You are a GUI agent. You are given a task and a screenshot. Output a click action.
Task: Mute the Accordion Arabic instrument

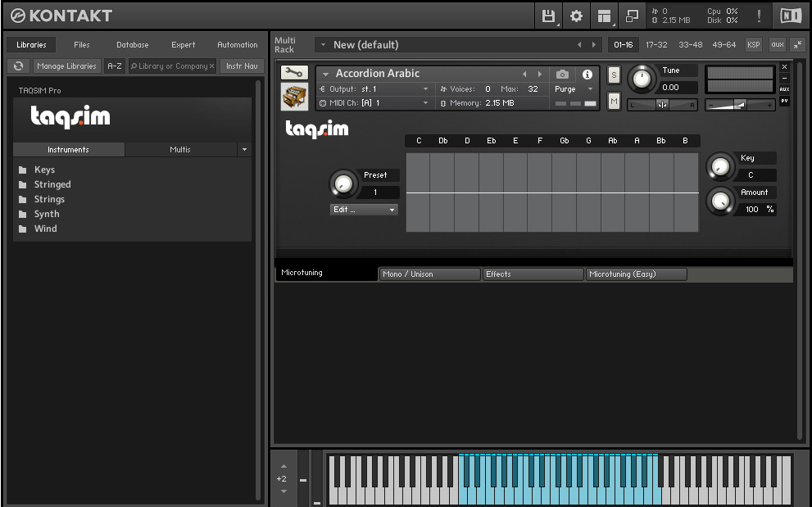(614, 101)
